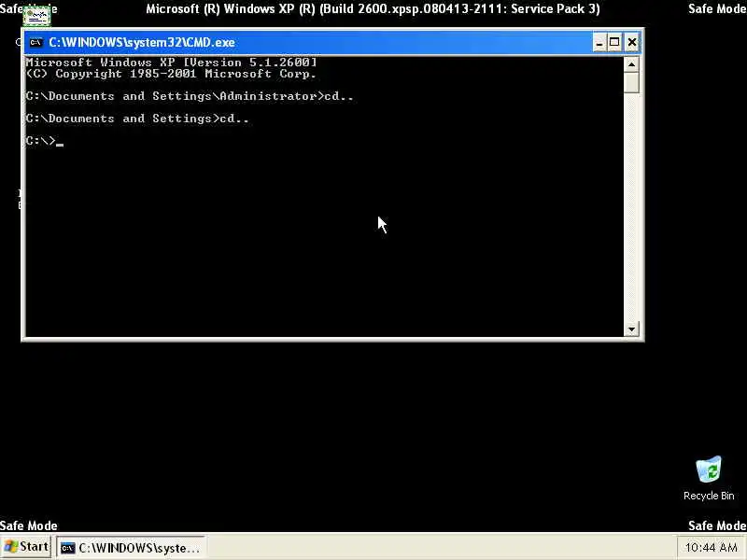
Task: Select the CMD.exe taskbar button
Action: (131, 548)
